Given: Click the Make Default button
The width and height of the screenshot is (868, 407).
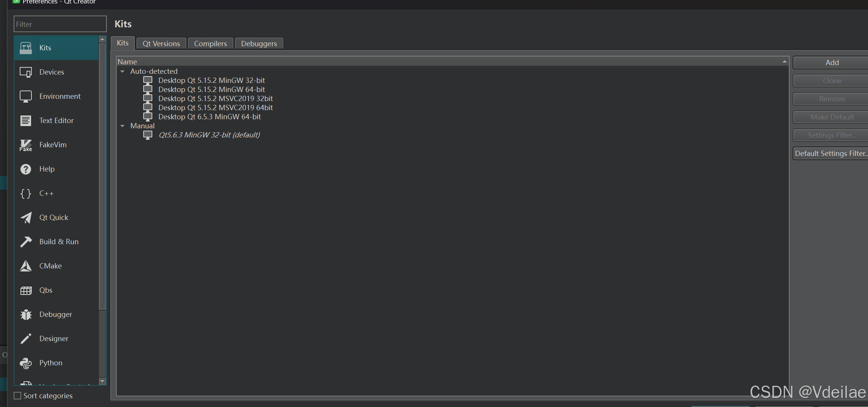Looking at the screenshot, I should (831, 117).
